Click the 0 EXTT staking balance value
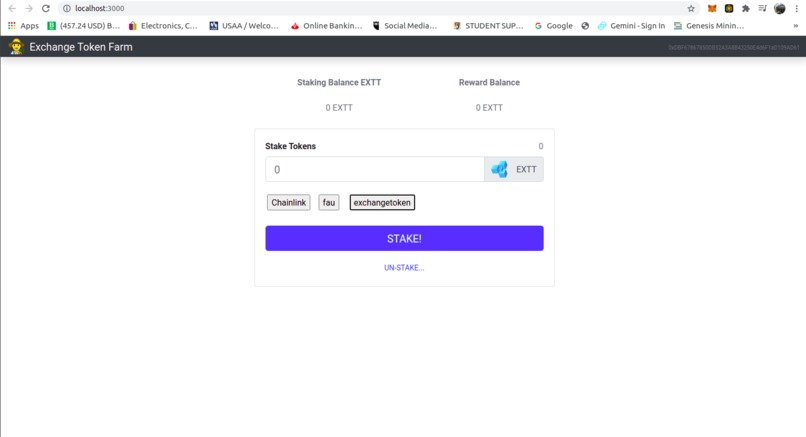The height and width of the screenshot is (437, 806). point(339,107)
